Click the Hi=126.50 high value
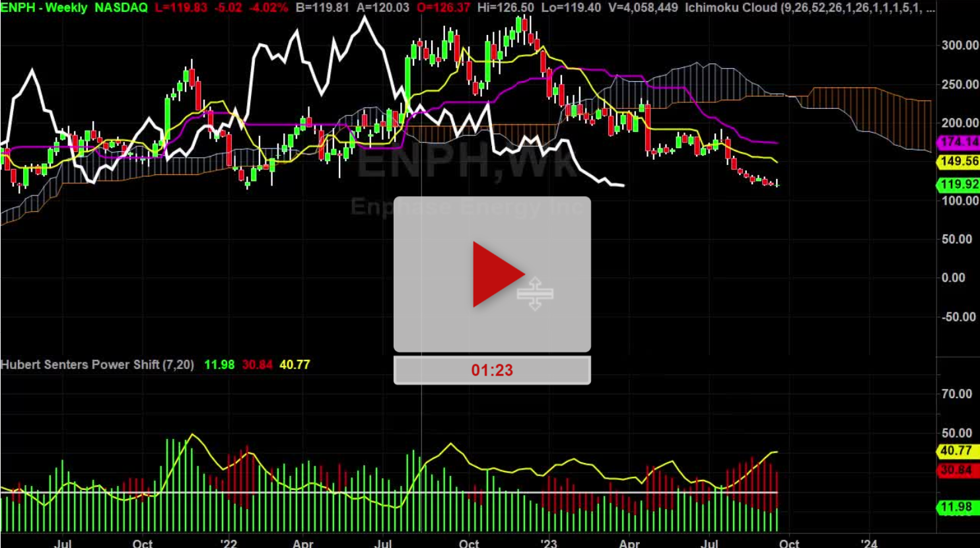Viewport: 980px width, 548px height. tap(505, 8)
